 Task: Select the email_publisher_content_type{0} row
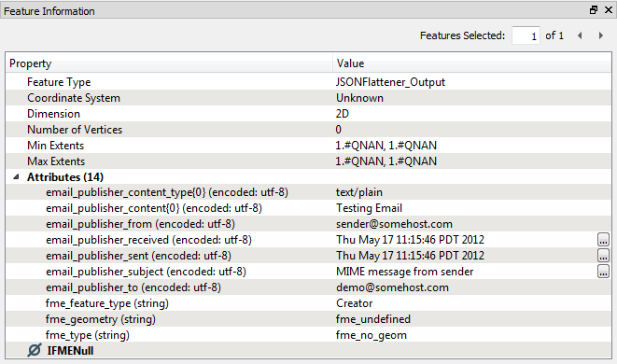308,192
